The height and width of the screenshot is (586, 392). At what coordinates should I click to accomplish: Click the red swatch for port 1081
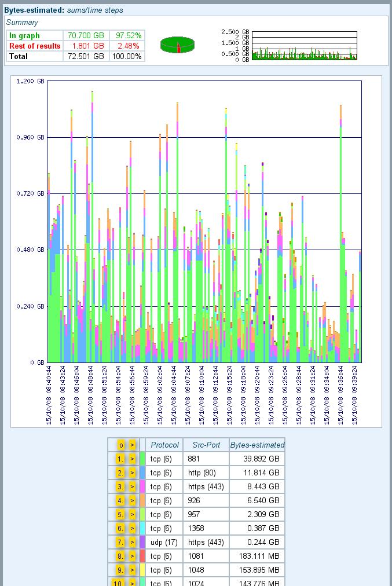142,556
